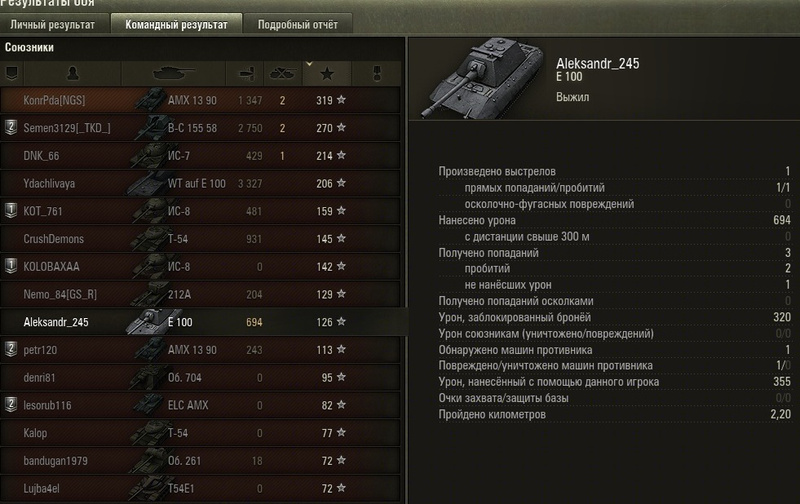Sort by player name silhouette column icon
The height and width of the screenshot is (504, 800).
(x=72, y=74)
